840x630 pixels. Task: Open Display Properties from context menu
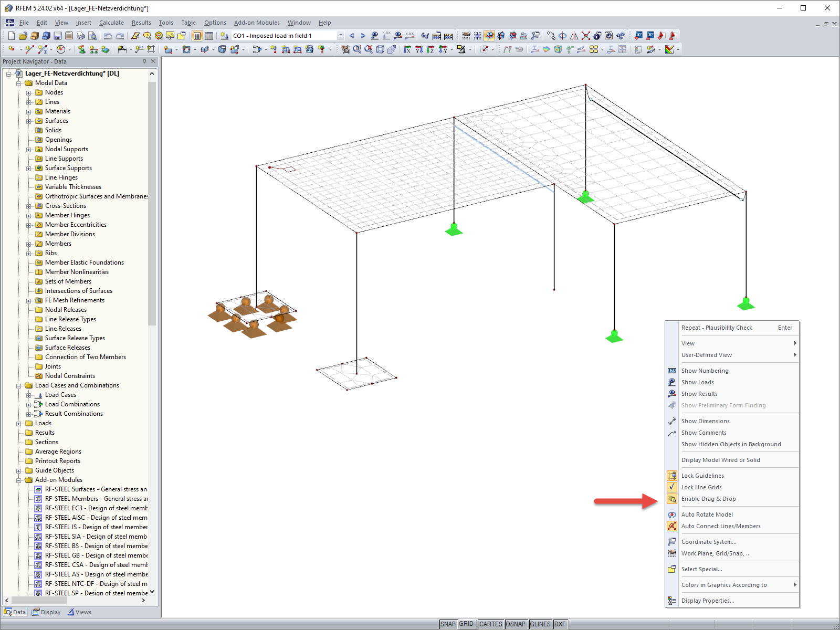coord(732,601)
